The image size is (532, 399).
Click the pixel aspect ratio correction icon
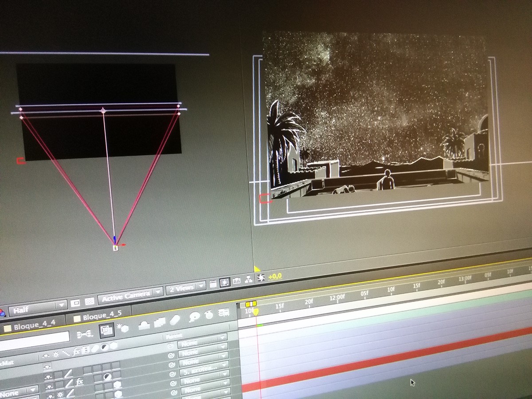pos(213,284)
